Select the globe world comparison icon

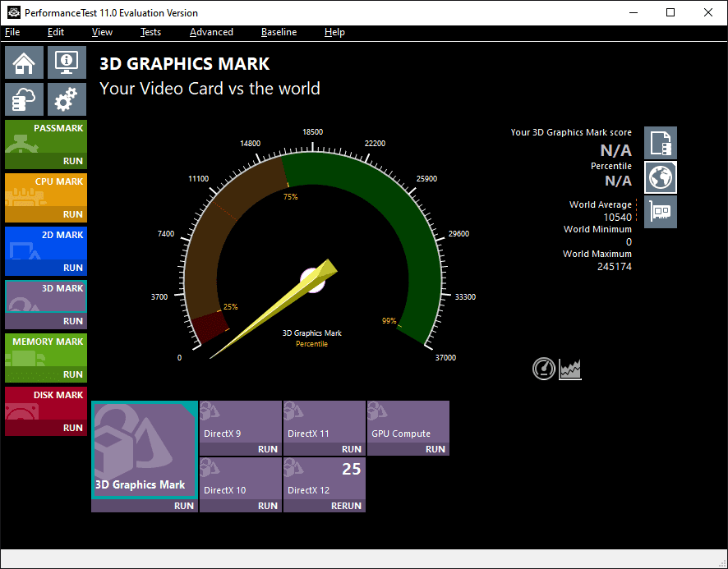pos(661,177)
